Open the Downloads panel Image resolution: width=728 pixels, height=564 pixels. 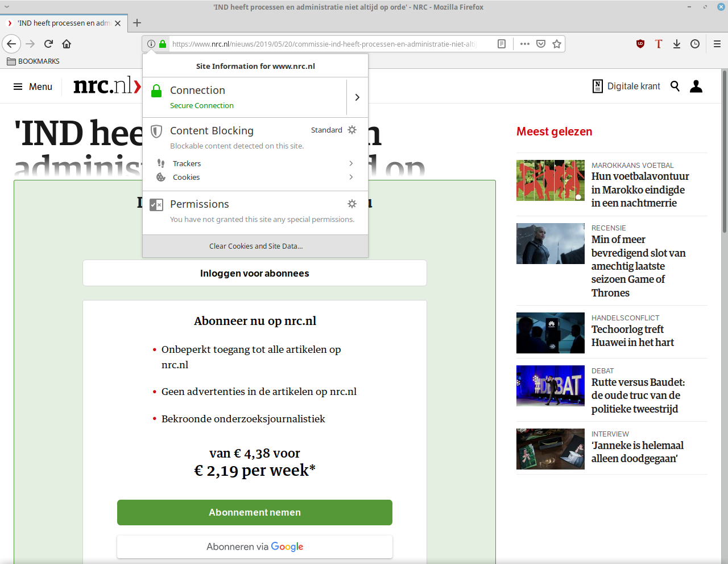point(677,44)
